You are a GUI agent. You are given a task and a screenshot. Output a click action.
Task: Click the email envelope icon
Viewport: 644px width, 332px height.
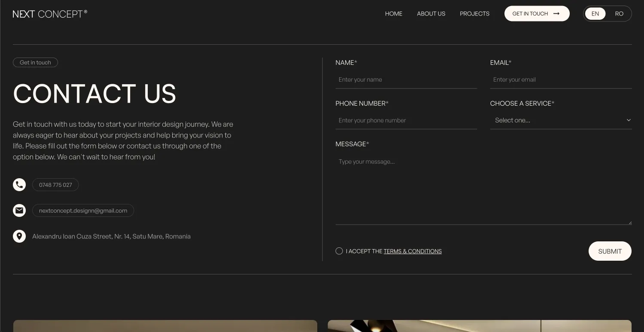19,210
